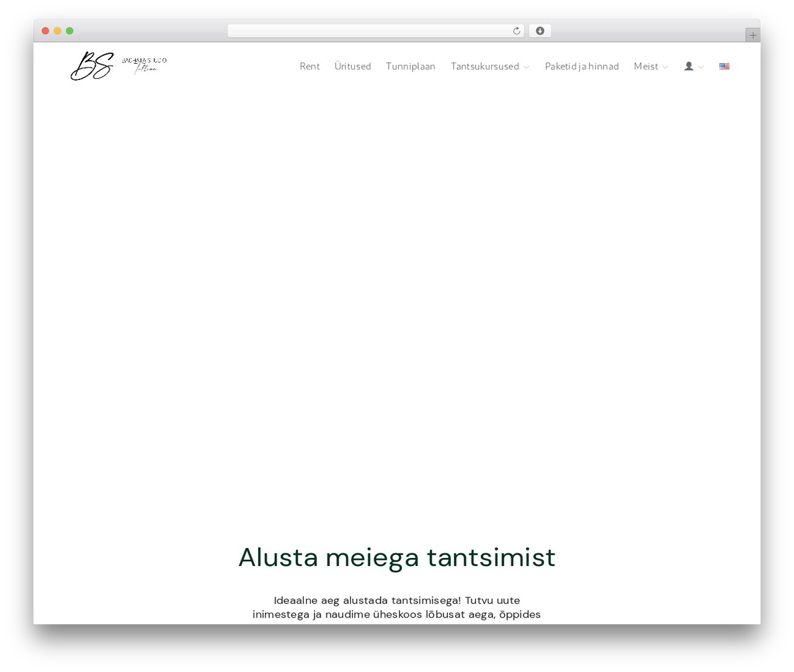
Task: Close the browser window using red button
Action: [x=45, y=31]
